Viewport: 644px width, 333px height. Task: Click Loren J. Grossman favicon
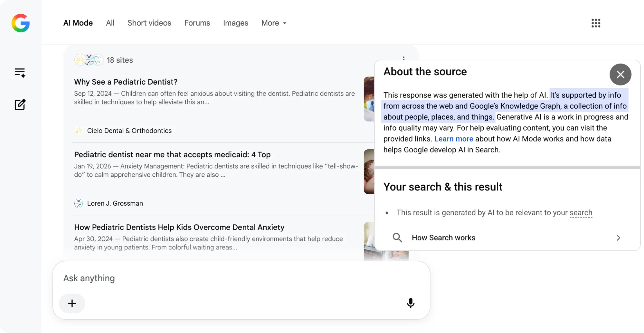click(78, 203)
